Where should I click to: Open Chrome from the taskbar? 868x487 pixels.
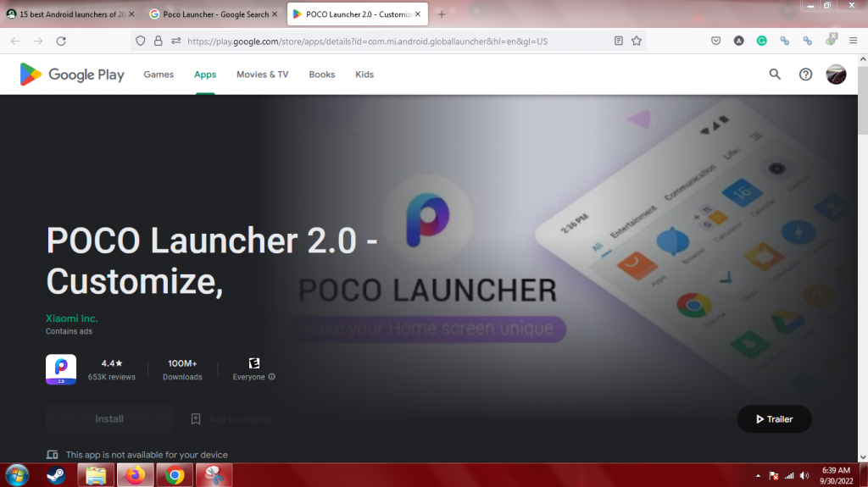click(x=175, y=475)
